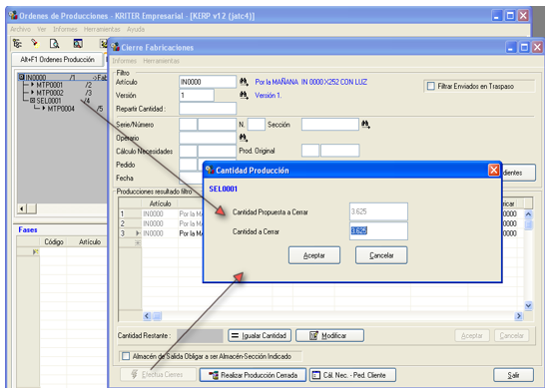This screenshot has width=550, height=392.
Task: Click the greyed Cancelar button beside Modificar
Action: (511, 335)
